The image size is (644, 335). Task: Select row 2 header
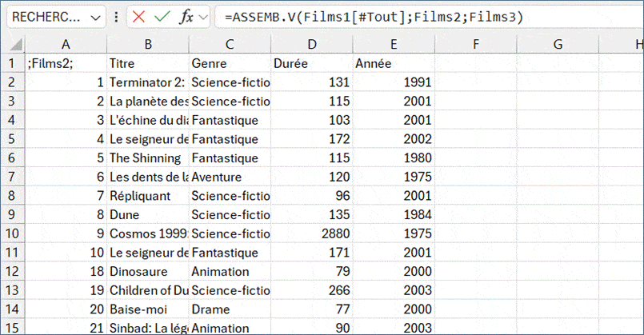(x=12, y=82)
